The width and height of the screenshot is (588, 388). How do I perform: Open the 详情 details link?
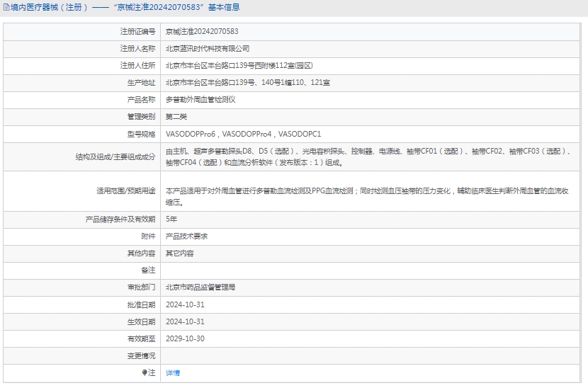pyautogui.click(x=173, y=372)
